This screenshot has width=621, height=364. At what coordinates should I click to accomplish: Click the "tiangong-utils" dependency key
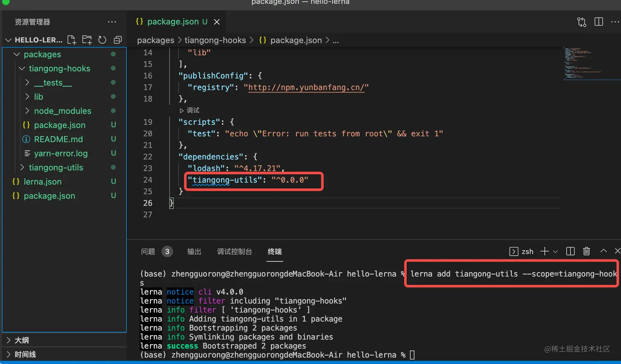click(225, 180)
